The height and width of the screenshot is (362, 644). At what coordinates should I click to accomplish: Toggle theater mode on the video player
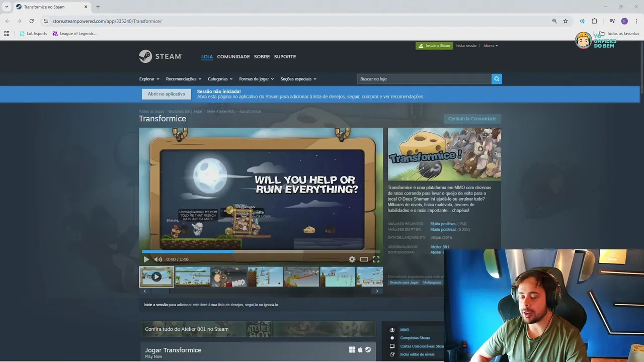364,259
